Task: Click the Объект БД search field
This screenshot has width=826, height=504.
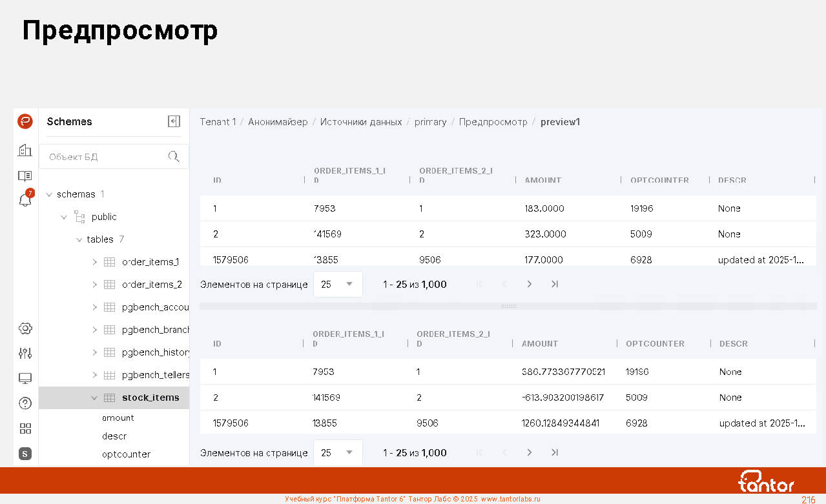Action: [103, 157]
